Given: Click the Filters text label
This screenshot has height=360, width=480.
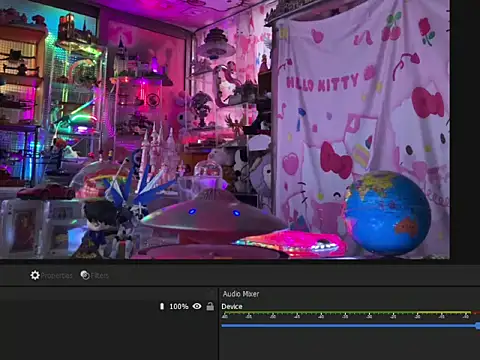Looking at the screenshot, I should 100,275.
